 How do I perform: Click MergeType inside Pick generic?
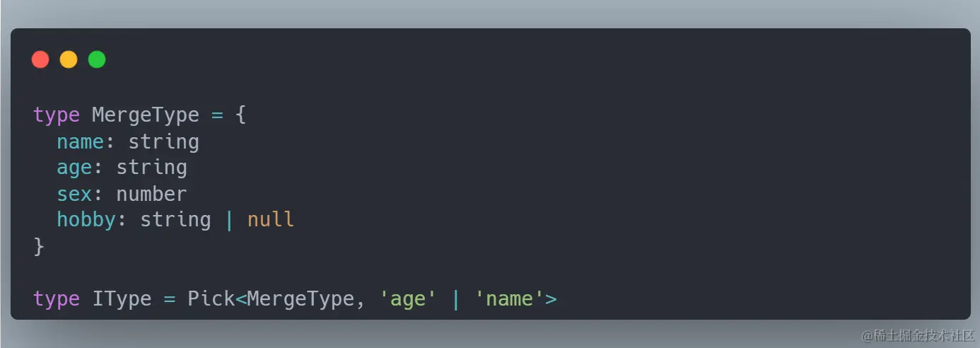[x=300, y=298]
